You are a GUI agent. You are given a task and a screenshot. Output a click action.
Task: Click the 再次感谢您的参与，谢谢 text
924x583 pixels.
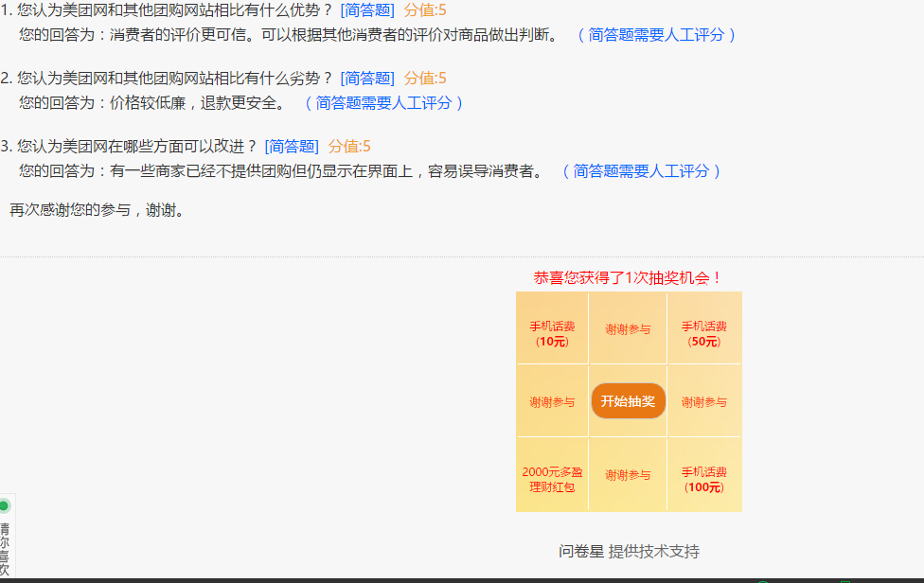[98, 210]
